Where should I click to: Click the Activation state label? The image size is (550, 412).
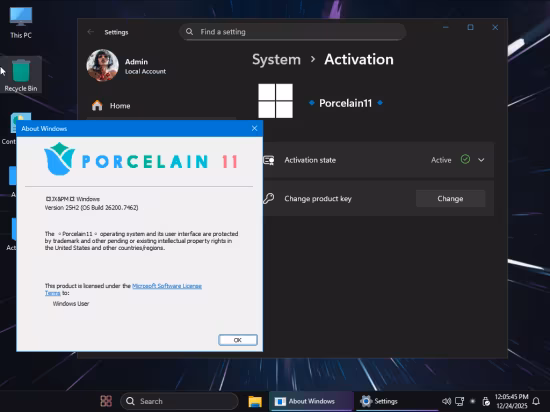click(310, 160)
